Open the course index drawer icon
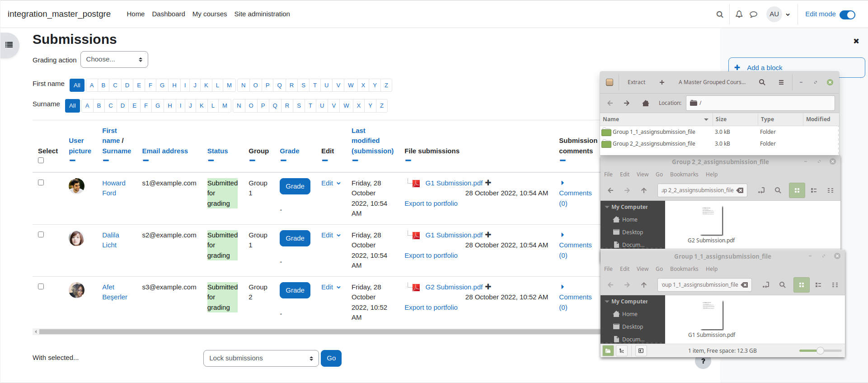 [9, 45]
